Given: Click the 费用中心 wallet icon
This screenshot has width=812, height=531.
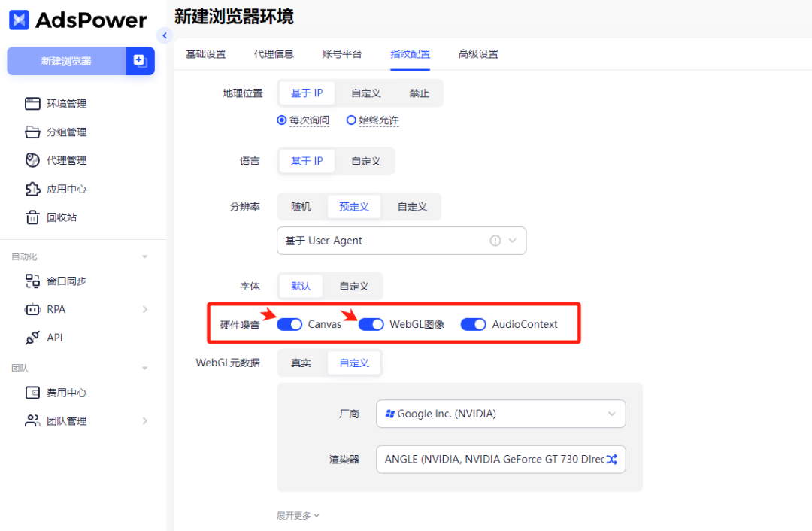Looking at the screenshot, I should (32, 393).
